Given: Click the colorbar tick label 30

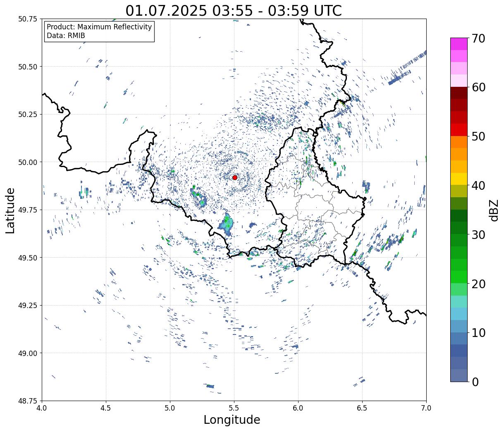Looking at the screenshot, I should click(478, 234).
